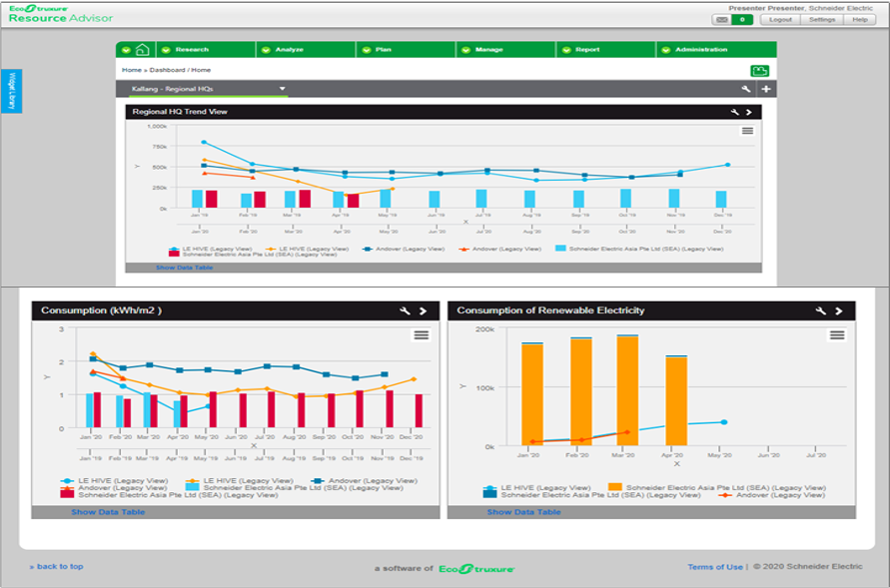Toggle LE HIVE series in Renewable Electricity legend

tap(537, 487)
